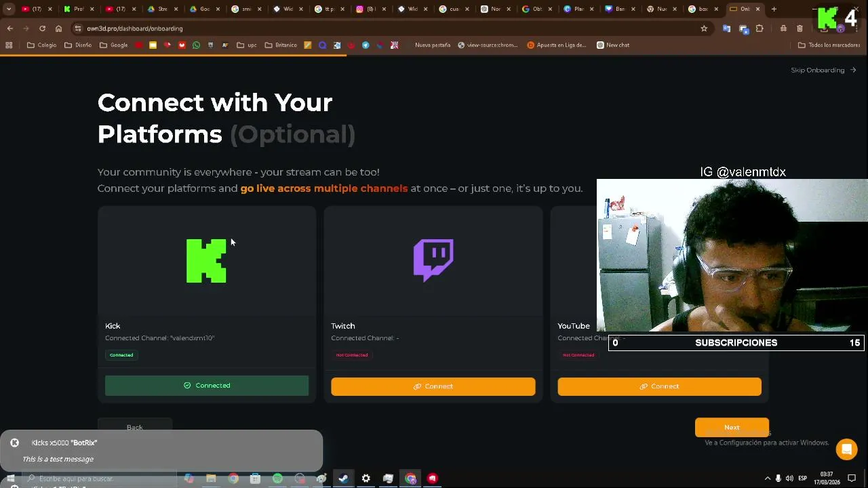
Task: Open the Chrome apps grid in the bookmarks bar
Action: [9, 45]
